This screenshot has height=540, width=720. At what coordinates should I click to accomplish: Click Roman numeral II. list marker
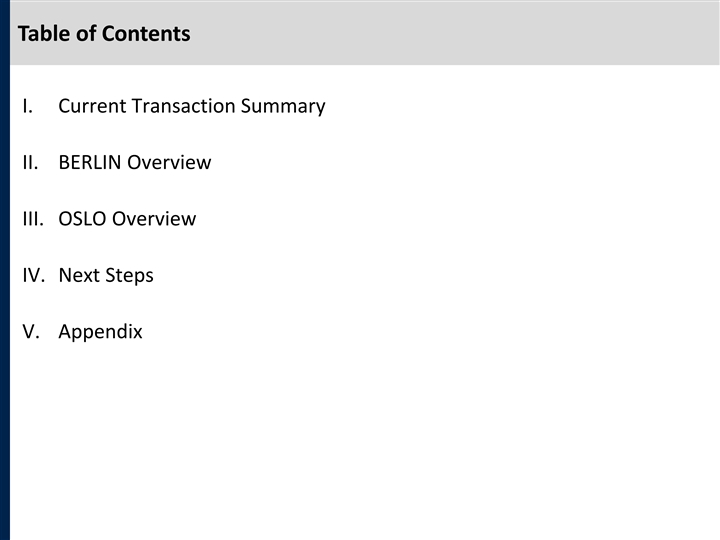tap(30, 162)
